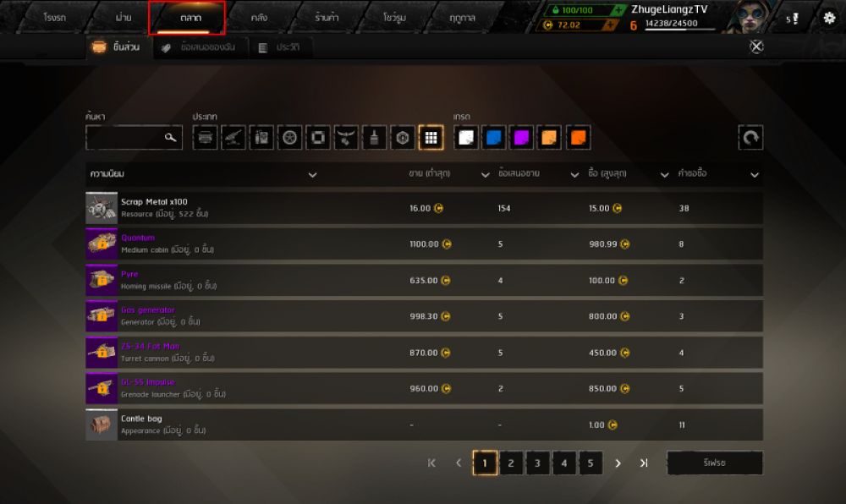Toggle the white rarity grade filter
This screenshot has height=504, width=846.
click(465, 138)
